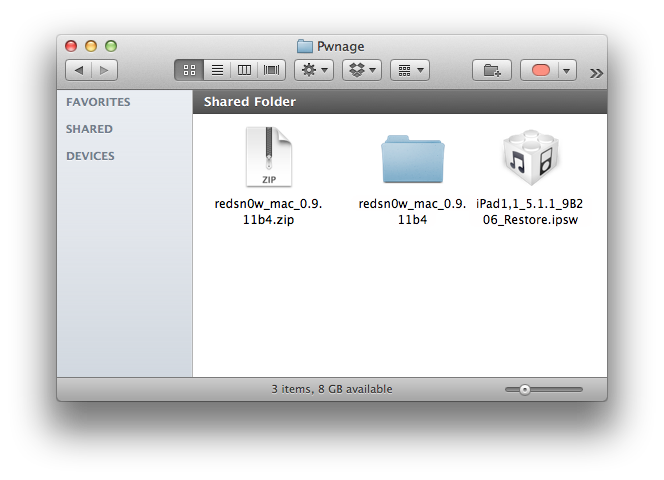Viewport: 664px width, 480px height.
Task: Click the DEVICES sidebar heading
Action: pyautogui.click(x=90, y=156)
